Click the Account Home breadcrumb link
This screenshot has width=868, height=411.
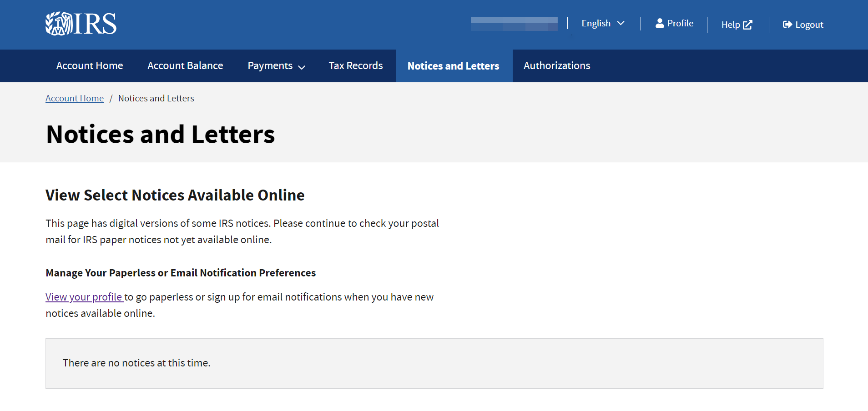[75, 98]
